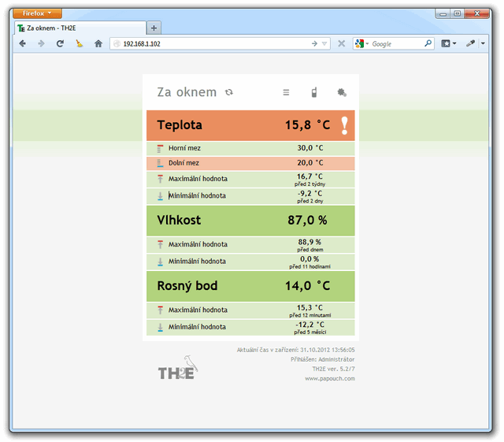Click the refresh icon beside Za oknem
Viewport: 504px width, 442px height.
229,92
